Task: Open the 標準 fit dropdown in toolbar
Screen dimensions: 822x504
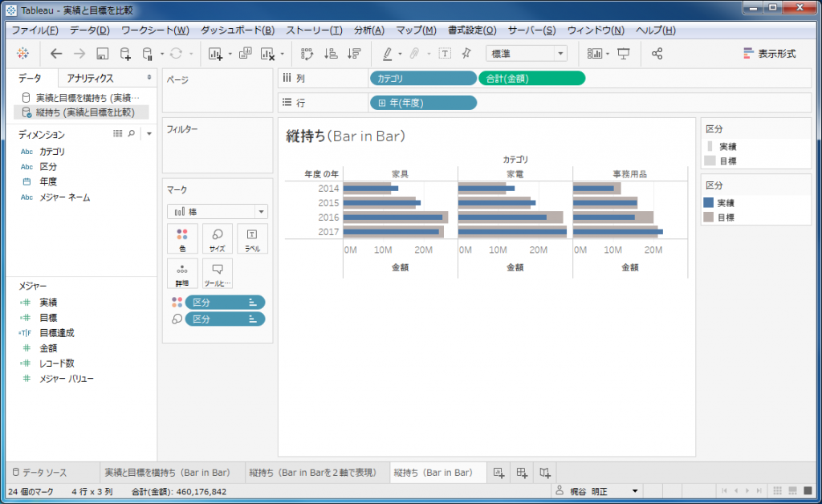Action: 526,54
